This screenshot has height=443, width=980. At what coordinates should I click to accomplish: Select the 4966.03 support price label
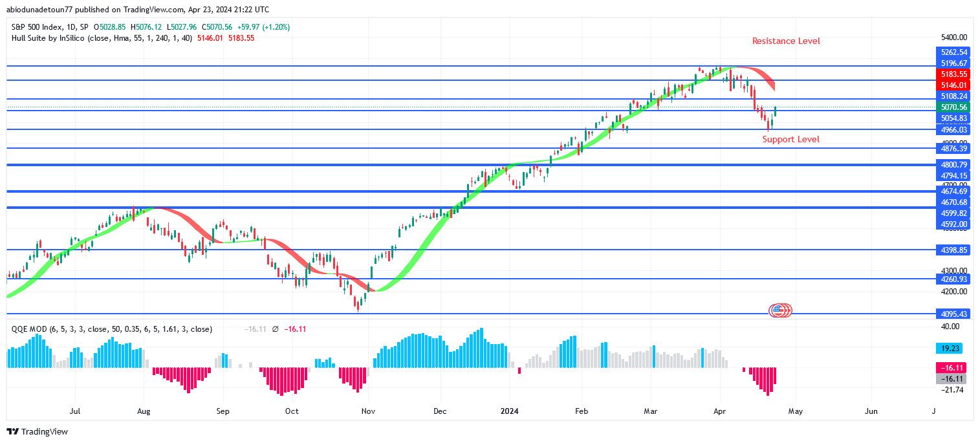[954, 130]
